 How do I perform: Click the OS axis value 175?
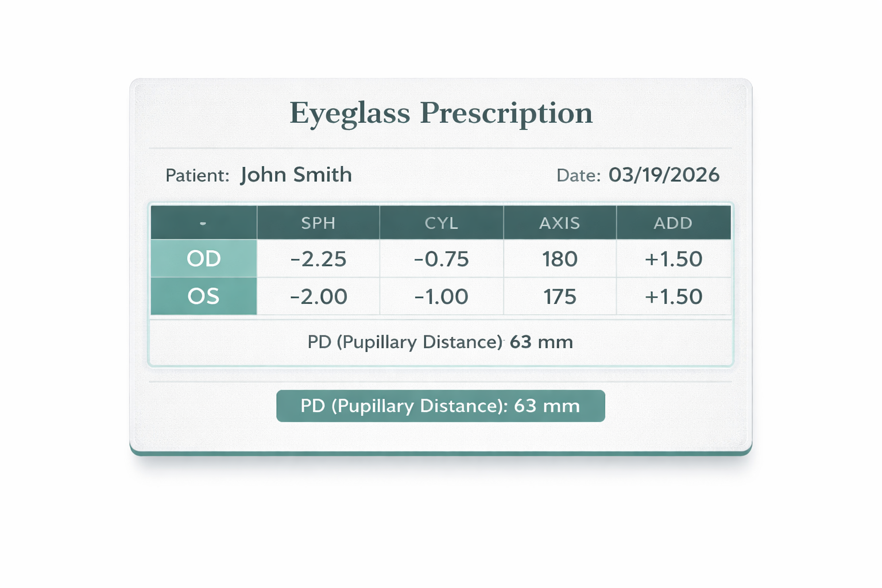pyautogui.click(x=559, y=297)
